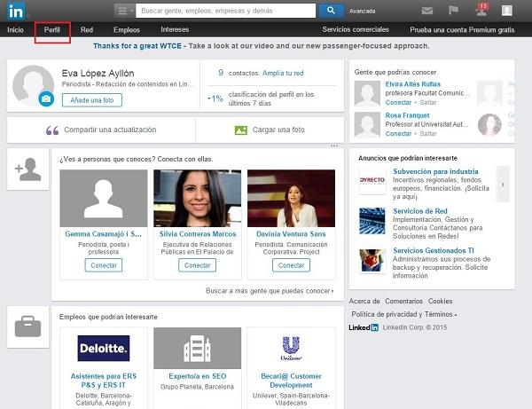This screenshot has height=409, width=532.
Task: Open the search category dropdown beside search box
Action: 125,11
